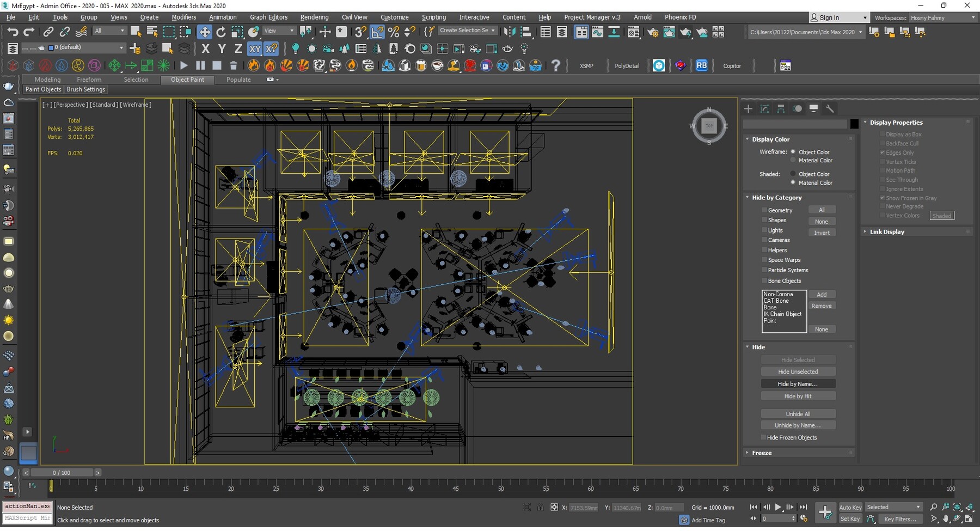Viewport: 980px width, 531px height.
Task: Click the Unhide All button
Action: (x=798, y=414)
